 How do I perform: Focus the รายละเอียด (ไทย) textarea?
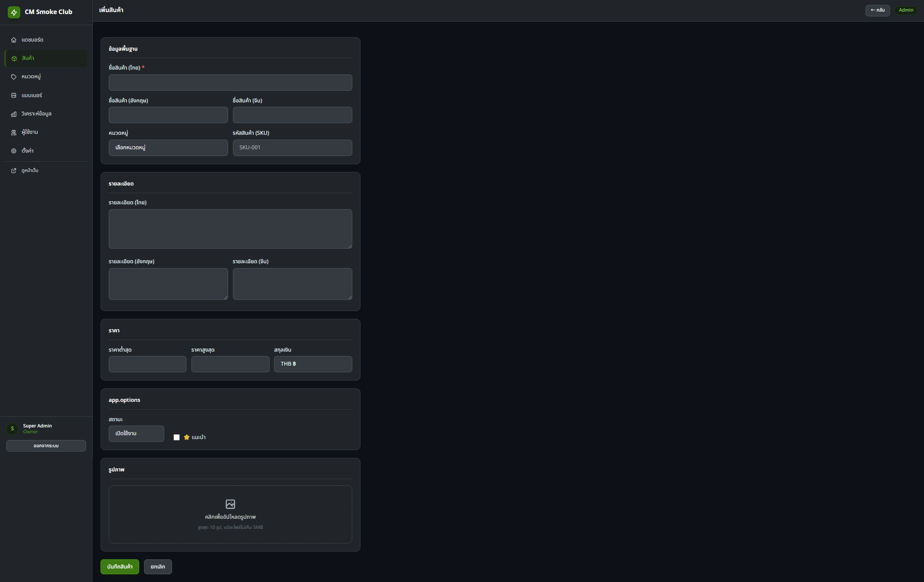231,229
